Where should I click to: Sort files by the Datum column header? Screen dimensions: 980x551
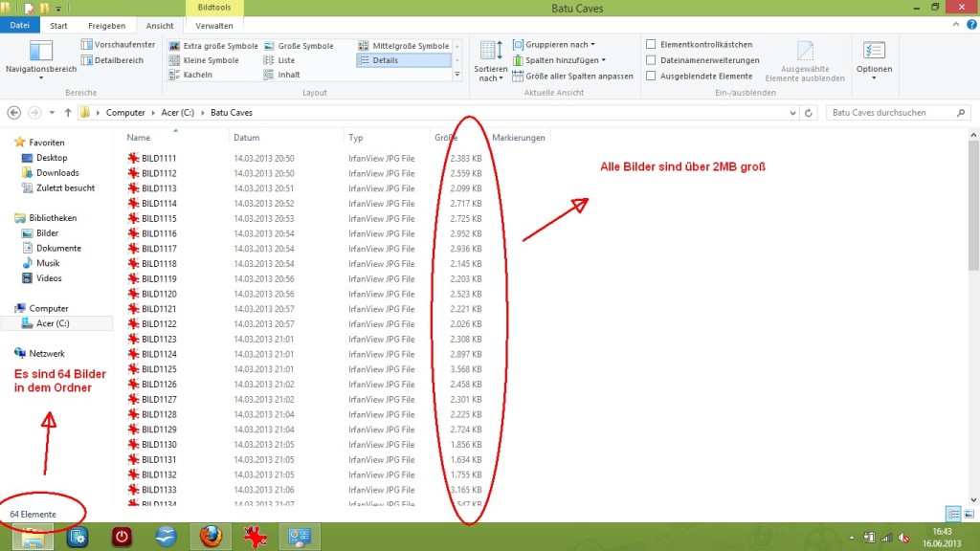click(x=247, y=138)
